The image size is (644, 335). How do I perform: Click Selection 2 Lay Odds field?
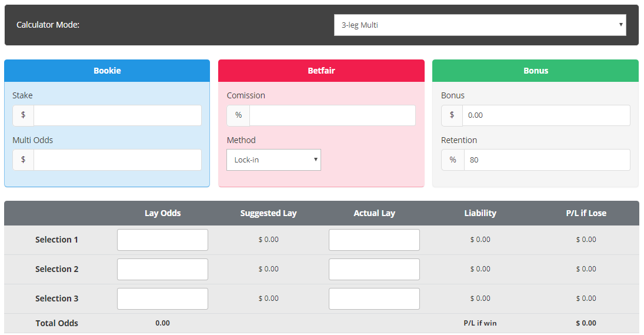[163, 269]
